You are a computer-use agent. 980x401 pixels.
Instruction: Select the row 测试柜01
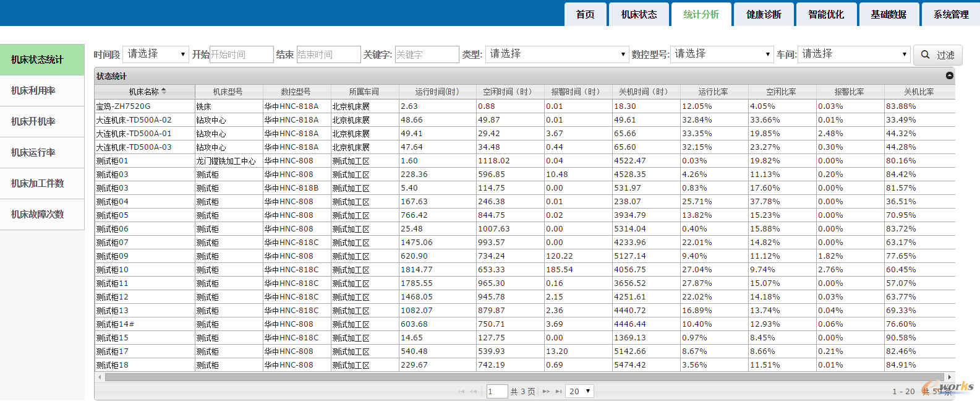click(x=525, y=161)
